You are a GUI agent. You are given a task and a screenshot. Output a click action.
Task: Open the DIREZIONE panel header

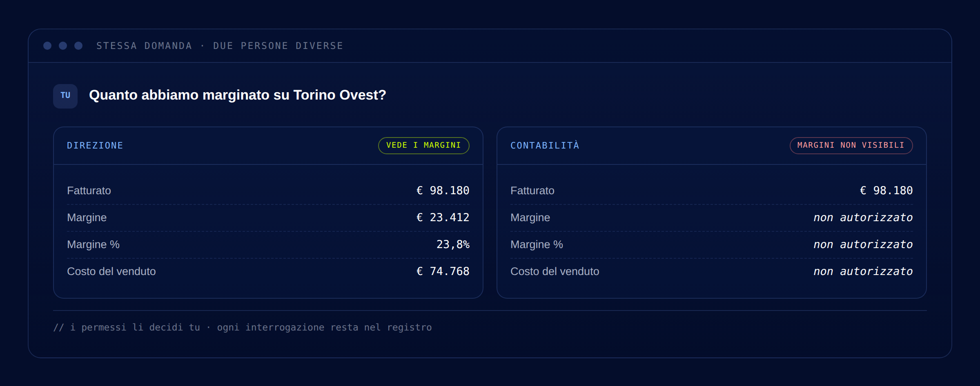[268, 146]
